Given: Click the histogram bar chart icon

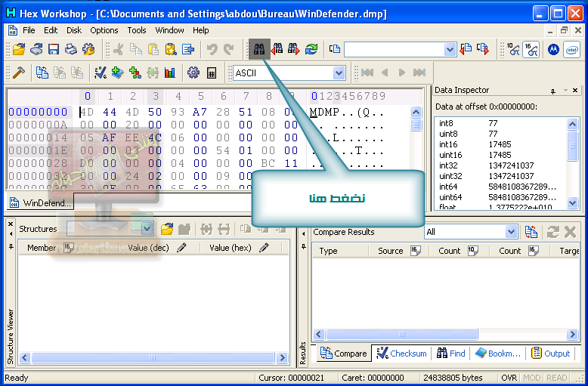Looking at the screenshot, I should click(x=170, y=73).
